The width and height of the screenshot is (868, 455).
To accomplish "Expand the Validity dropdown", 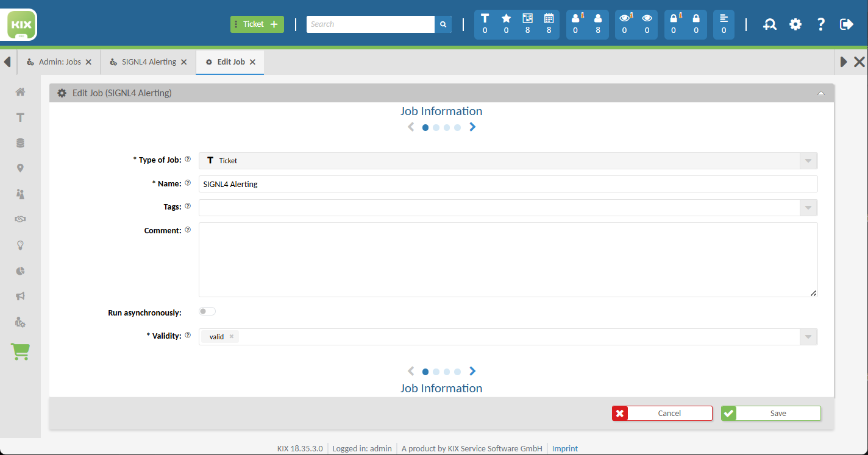I will point(808,336).
